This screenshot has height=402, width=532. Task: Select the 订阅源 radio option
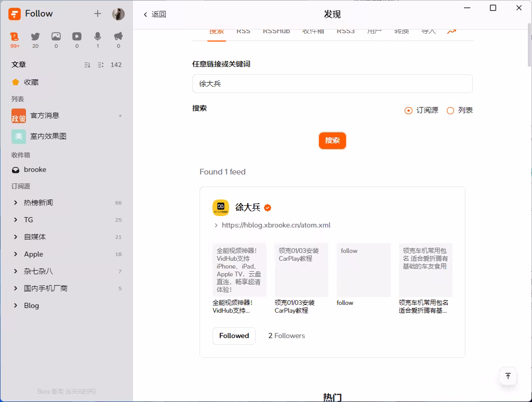point(408,111)
